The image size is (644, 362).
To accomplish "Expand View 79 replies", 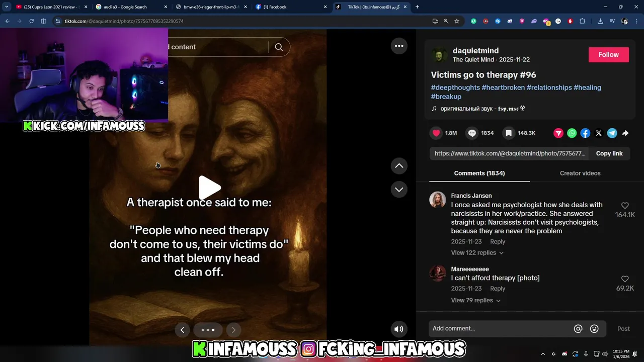I will 475,300.
